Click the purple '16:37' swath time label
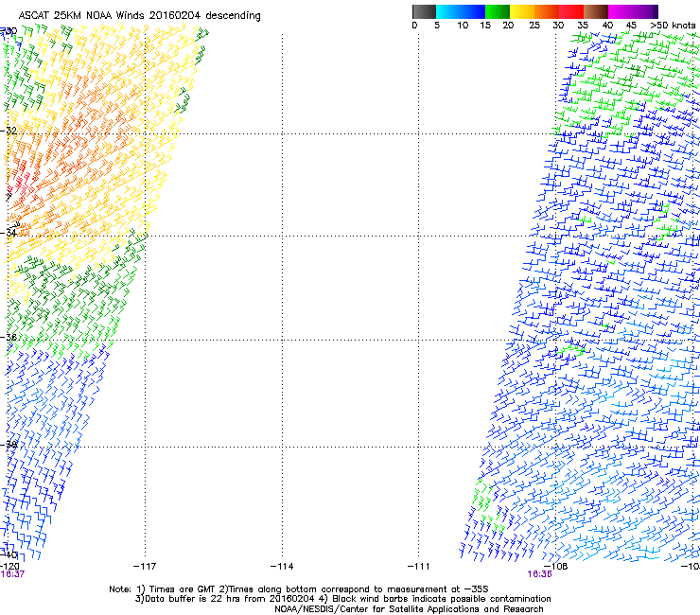Viewport: 700px width, 615px height. [x=12, y=574]
